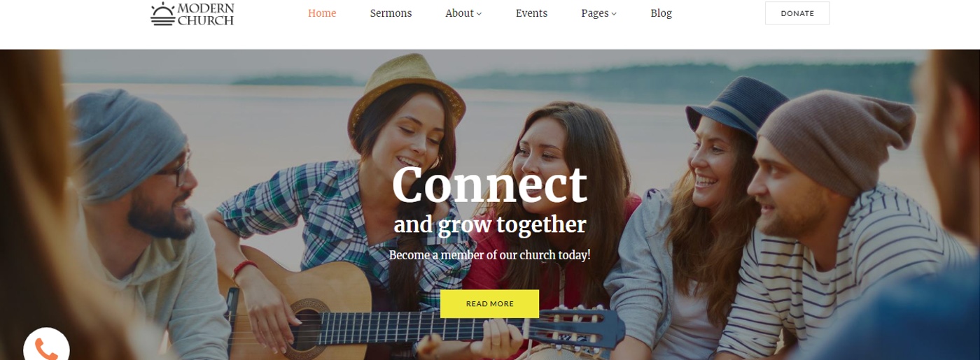The height and width of the screenshot is (360, 980).
Task: Expand the Pages menu chevron arrow
Action: click(614, 14)
